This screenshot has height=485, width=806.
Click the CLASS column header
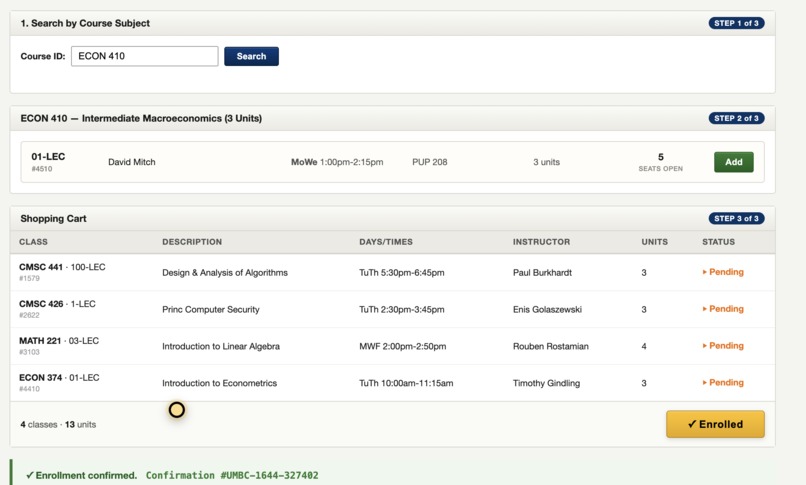(33, 241)
